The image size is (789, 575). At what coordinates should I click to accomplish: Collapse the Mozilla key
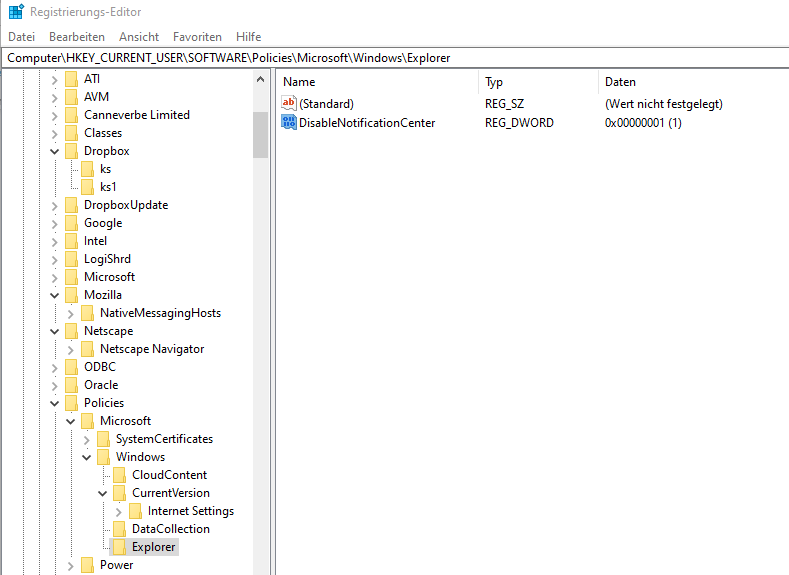tap(54, 296)
